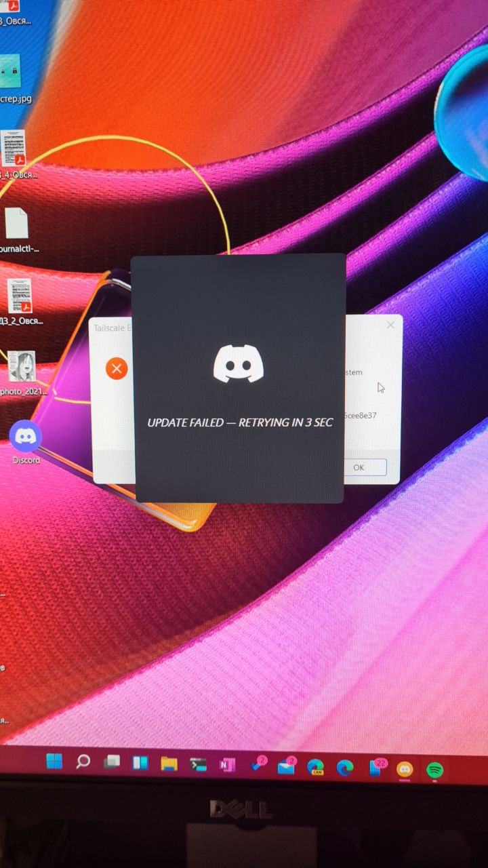This screenshot has height=868, width=488.
Task: Launch File Explorer from taskbar
Action: [x=169, y=764]
